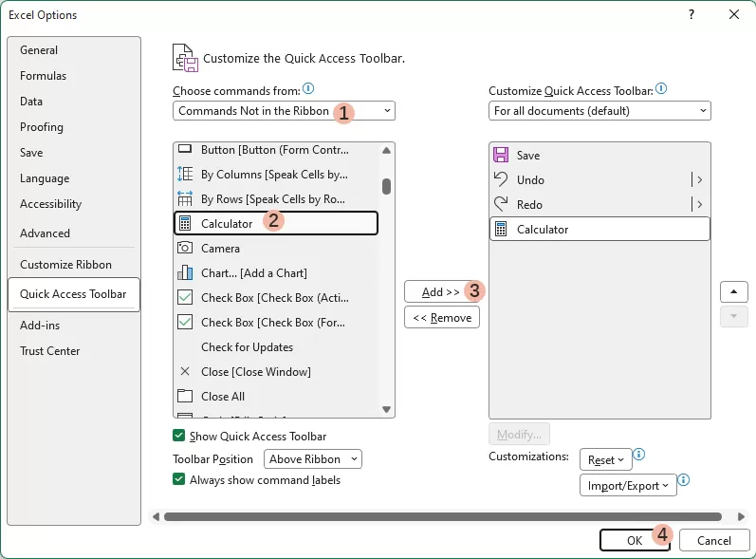Click commands list scroll up arrow
The width and height of the screenshot is (756, 559).
pos(386,151)
